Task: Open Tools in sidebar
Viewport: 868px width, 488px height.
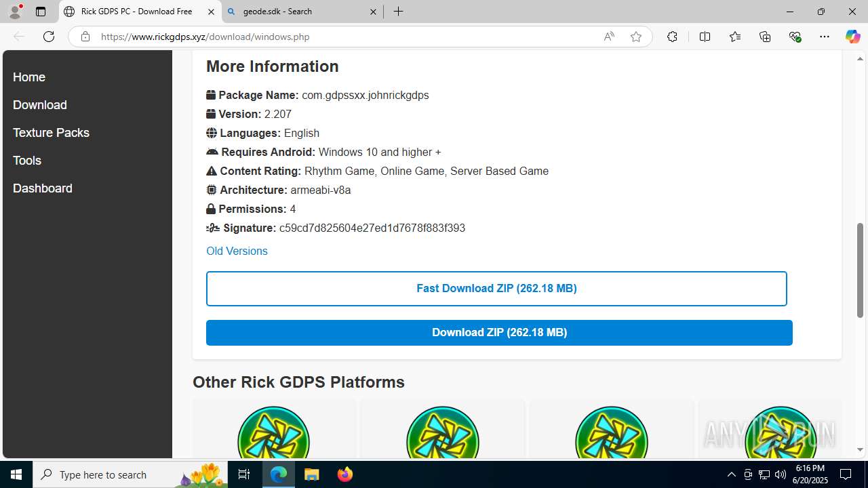Action: (27, 161)
